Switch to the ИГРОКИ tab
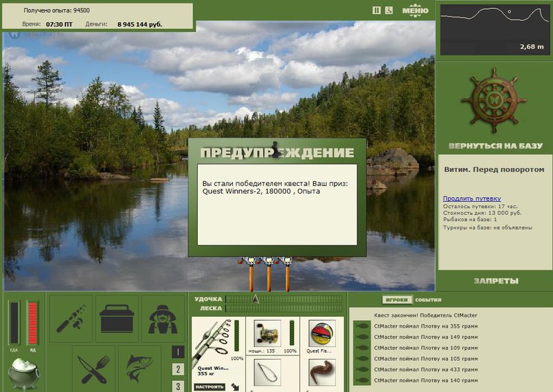 (397, 300)
